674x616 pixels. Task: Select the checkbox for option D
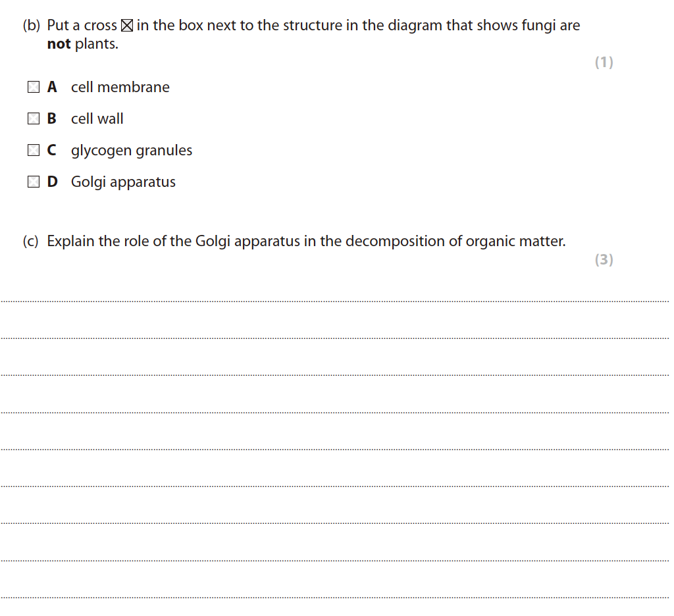(x=34, y=182)
